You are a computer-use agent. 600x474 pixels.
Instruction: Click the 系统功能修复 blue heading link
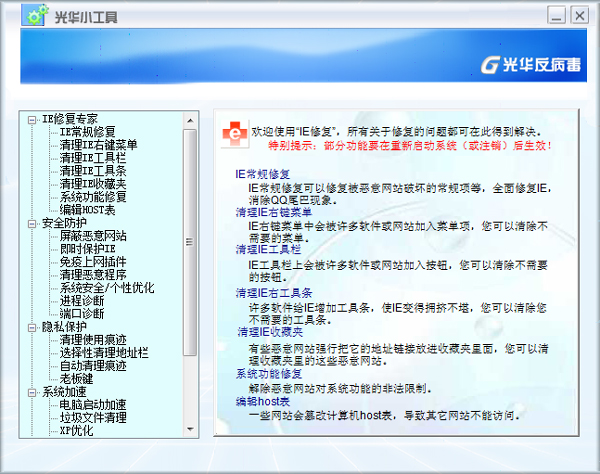(x=269, y=374)
